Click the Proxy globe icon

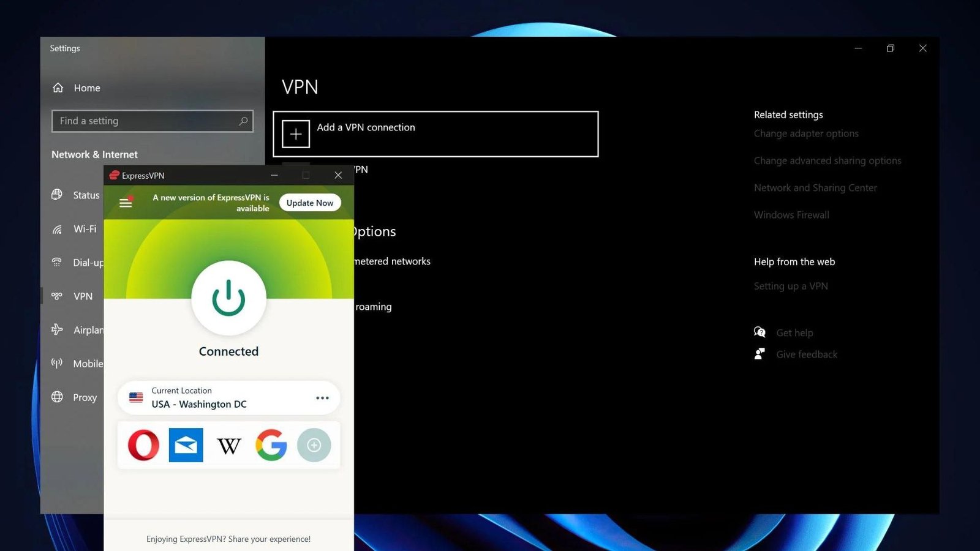pyautogui.click(x=57, y=397)
